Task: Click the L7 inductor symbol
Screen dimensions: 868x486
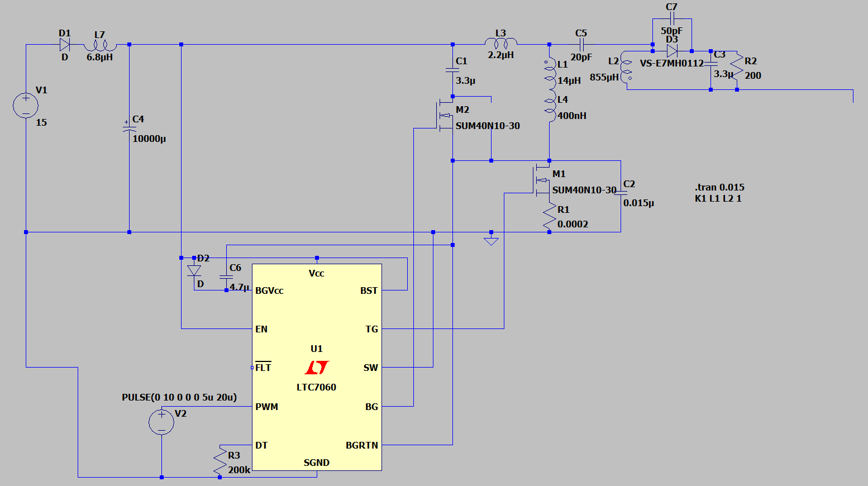Action: coord(99,46)
